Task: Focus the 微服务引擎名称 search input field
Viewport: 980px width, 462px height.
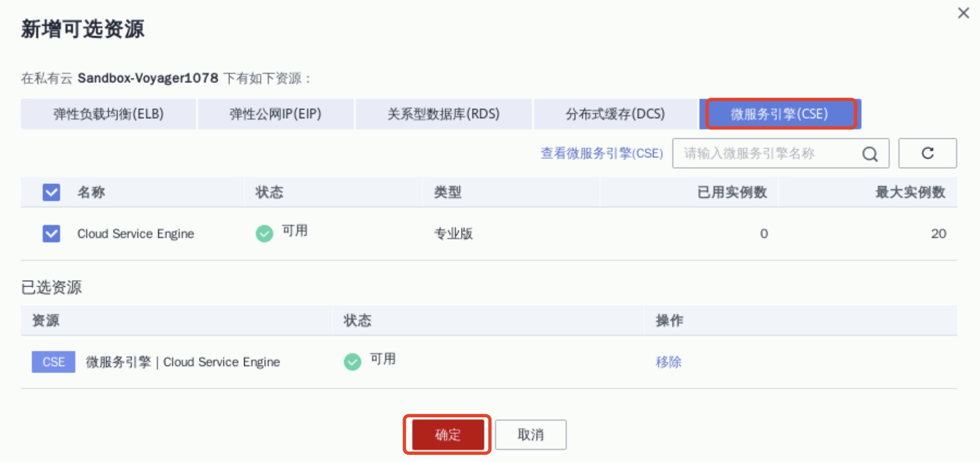Action: click(765, 153)
